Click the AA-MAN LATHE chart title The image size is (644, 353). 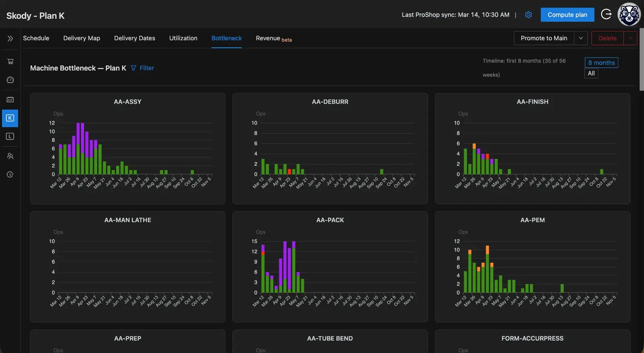pyautogui.click(x=128, y=220)
